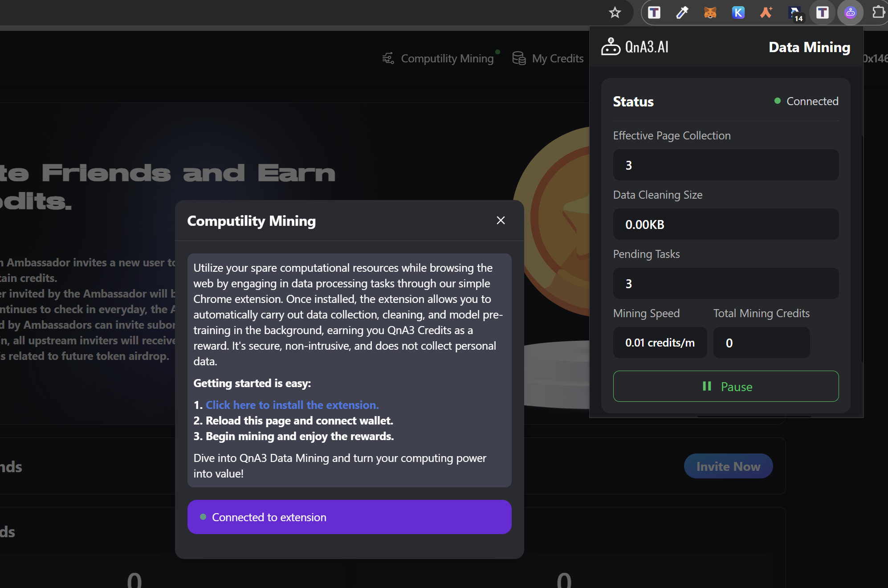The image size is (888, 588).
Task: Open the blue K extension
Action: 738,12
